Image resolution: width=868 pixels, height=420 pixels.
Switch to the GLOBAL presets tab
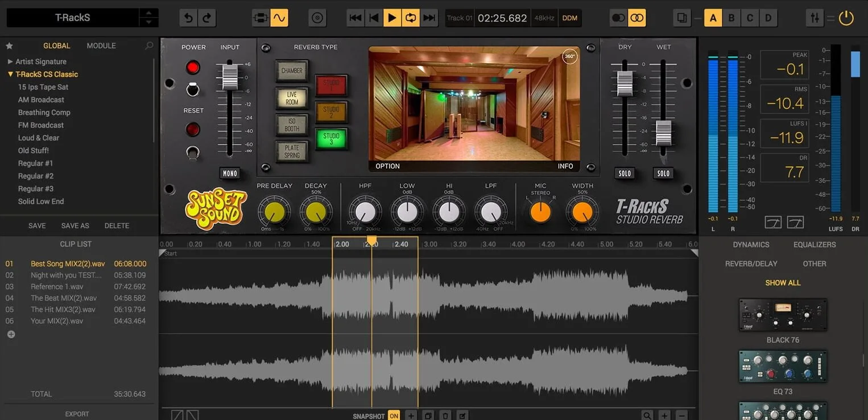[x=57, y=46]
